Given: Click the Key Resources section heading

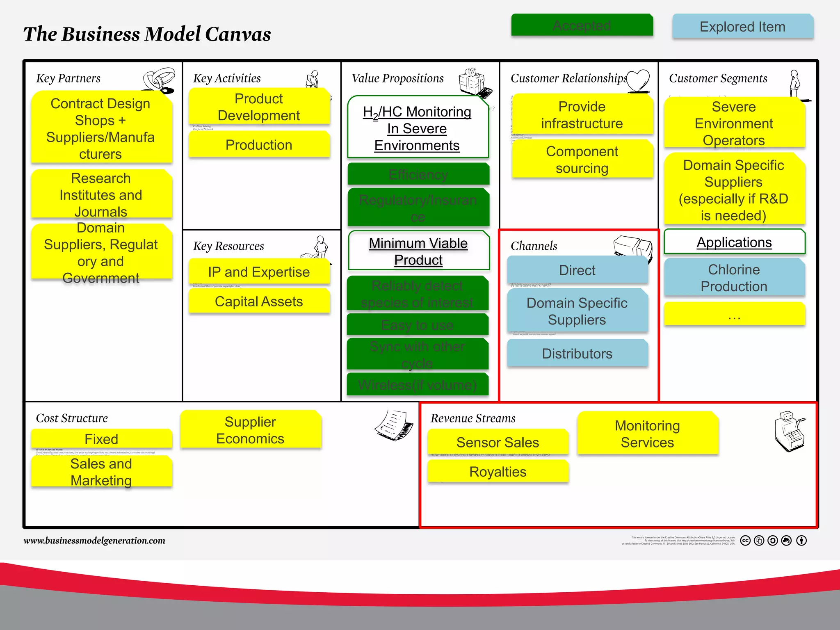Looking at the screenshot, I should [228, 246].
